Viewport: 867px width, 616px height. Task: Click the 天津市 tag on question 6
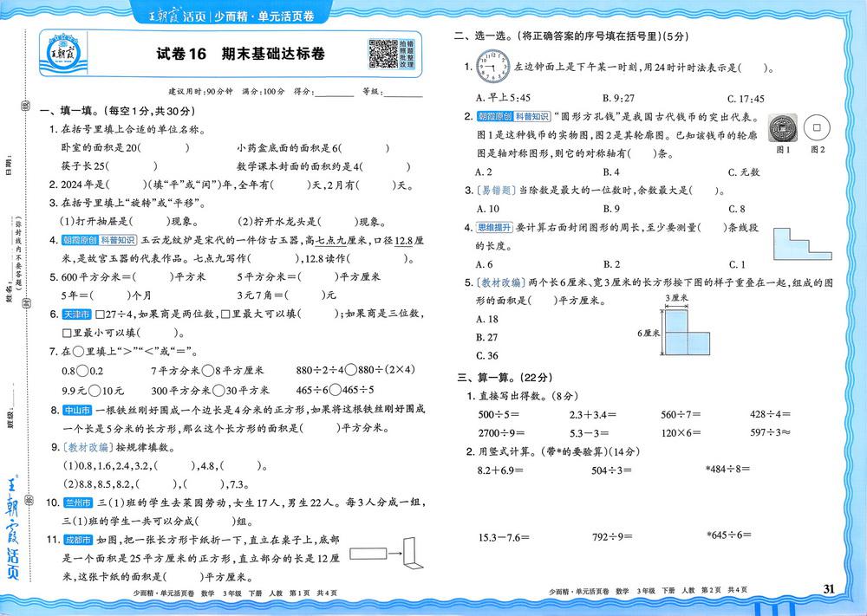(77, 314)
